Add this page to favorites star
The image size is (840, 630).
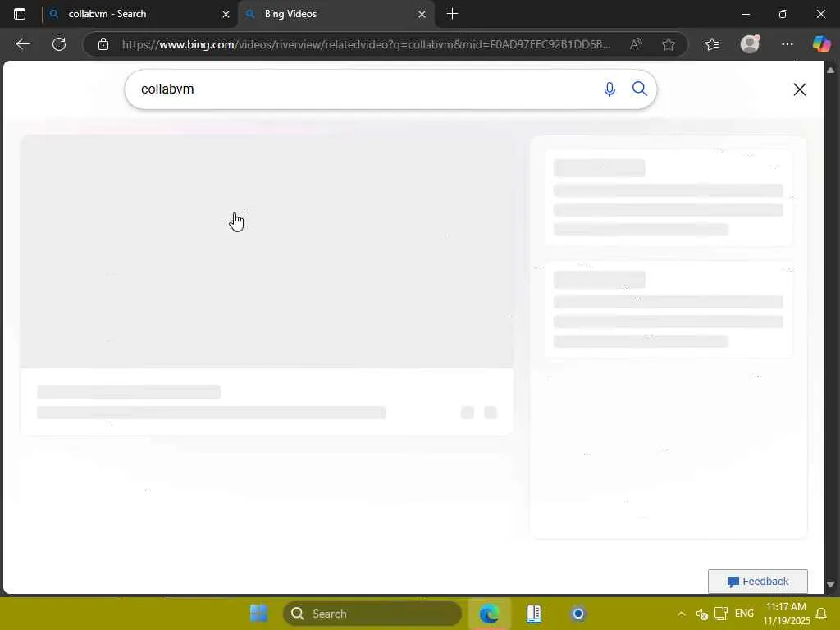click(668, 44)
